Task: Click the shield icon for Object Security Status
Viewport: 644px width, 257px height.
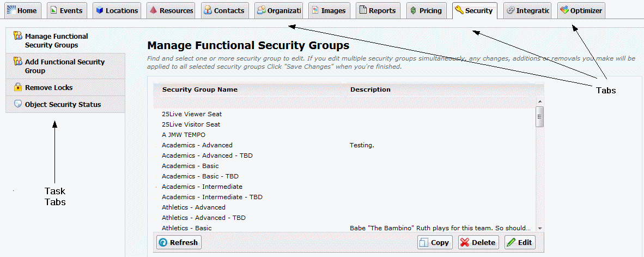Action: (17, 104)
